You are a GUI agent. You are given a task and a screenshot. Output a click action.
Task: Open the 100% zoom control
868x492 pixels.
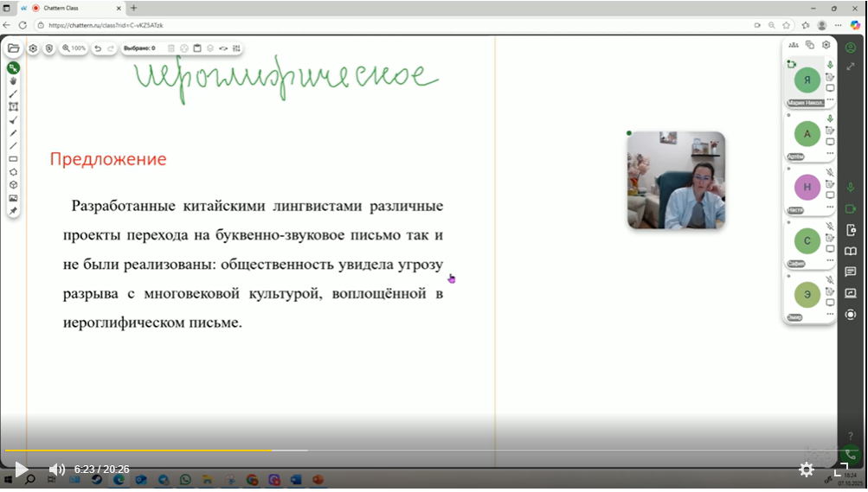click(x=74, y=48)
